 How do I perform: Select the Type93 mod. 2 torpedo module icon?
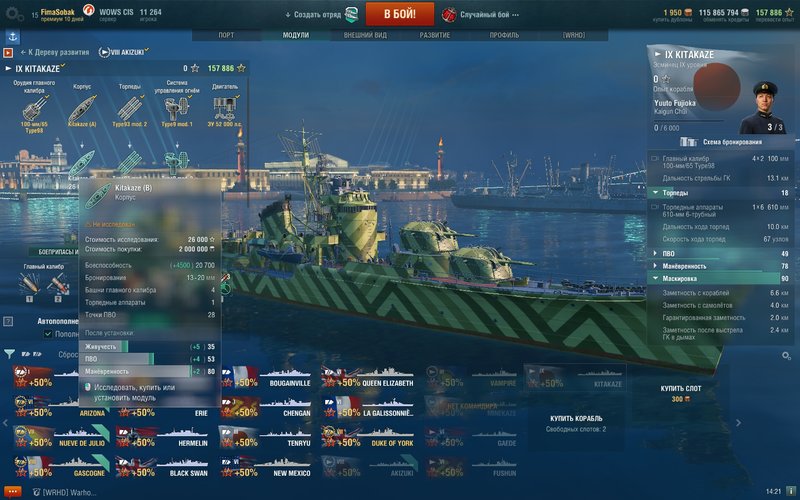tap(130, 109)
